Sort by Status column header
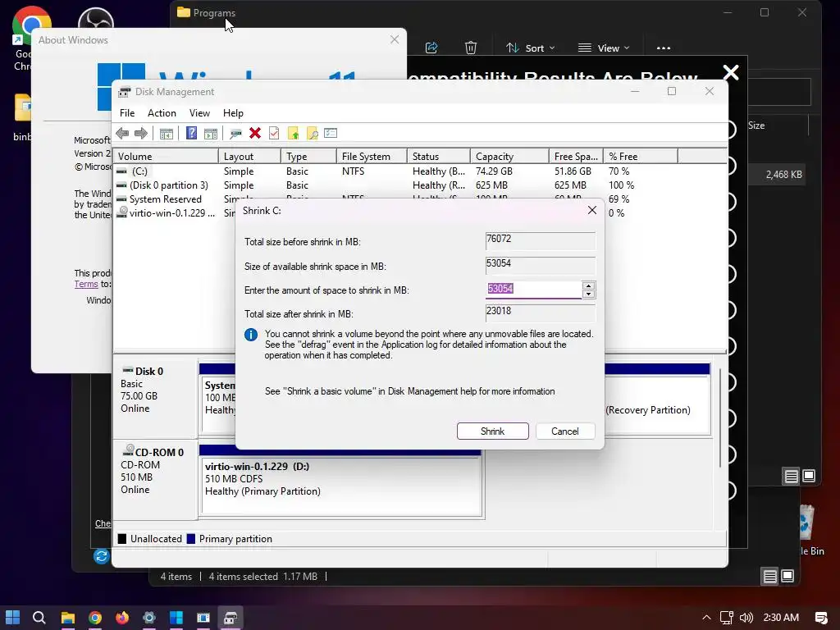Image resolution: width=840 pixels, height=630 pixels. [438, 157]
